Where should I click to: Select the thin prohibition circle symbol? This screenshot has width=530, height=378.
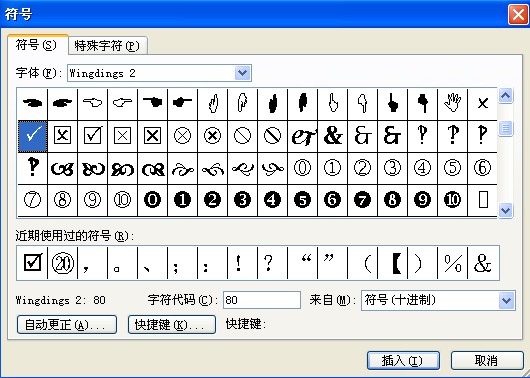[242, 136]
